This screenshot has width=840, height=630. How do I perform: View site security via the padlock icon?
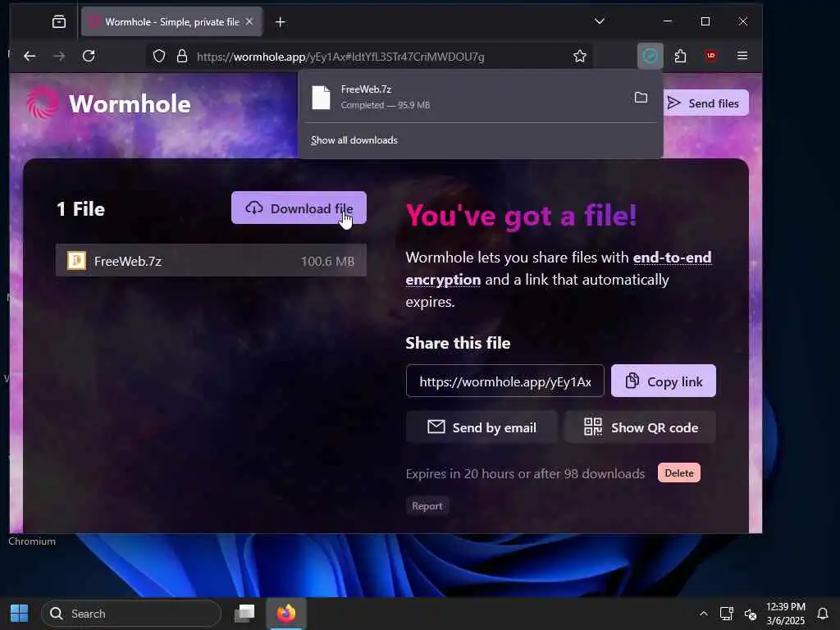182,57
